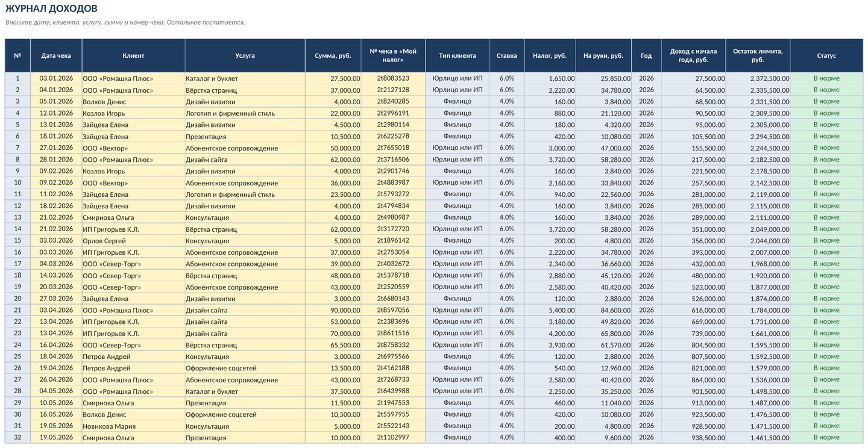Select the service cell "Оформление соцсетей" for Петров Андрей
This screenshot has height=448, width=868.
tap(245, 369)
